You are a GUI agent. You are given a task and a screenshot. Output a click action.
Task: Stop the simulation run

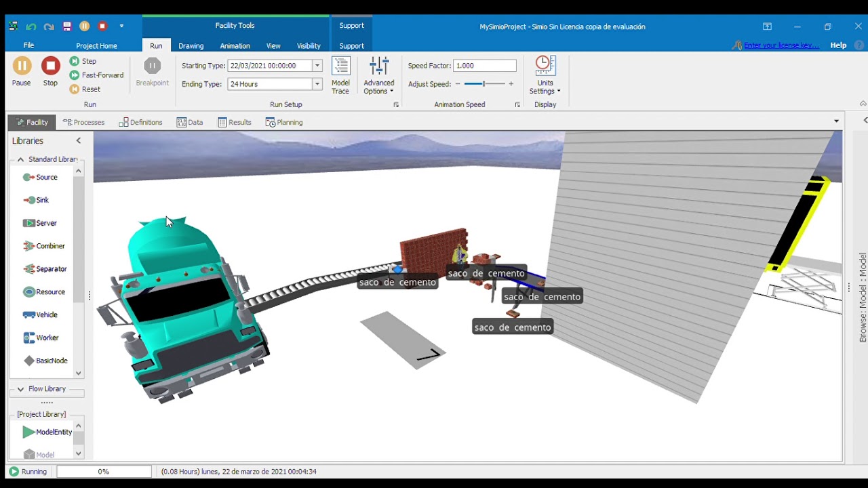coord(50,71)
